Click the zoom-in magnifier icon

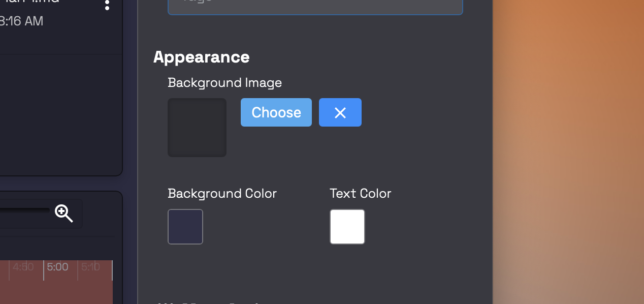(64, 214)
